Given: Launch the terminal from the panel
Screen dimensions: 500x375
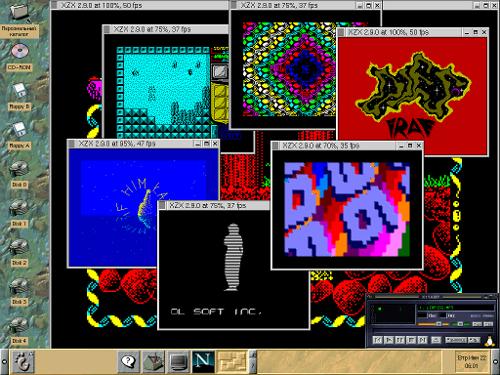Looking at the screenshot, I should (178, 361).
